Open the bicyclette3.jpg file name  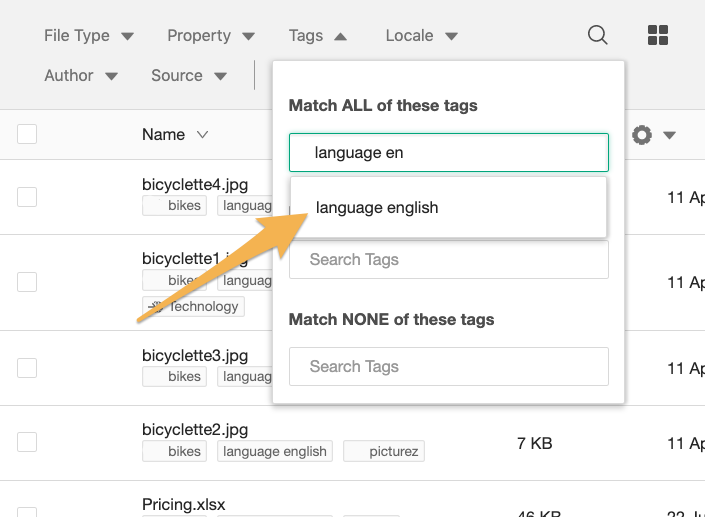tap(195, 356)
